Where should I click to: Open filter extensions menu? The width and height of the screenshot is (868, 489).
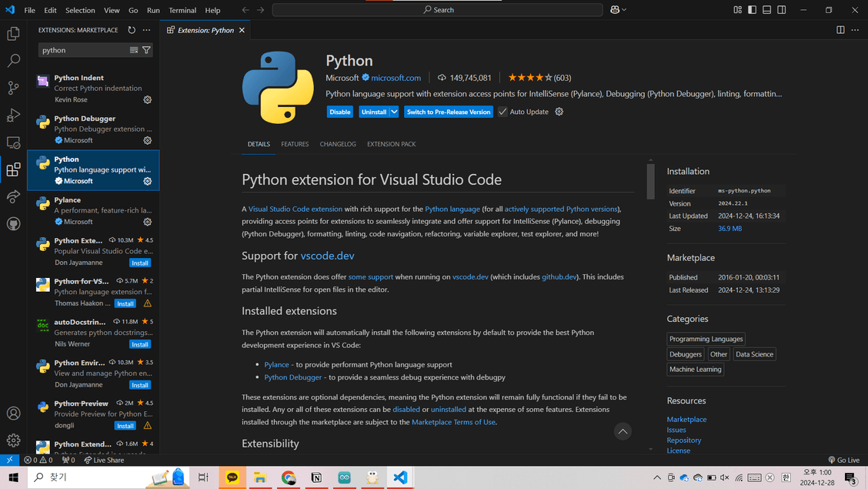tap(146, 50)
